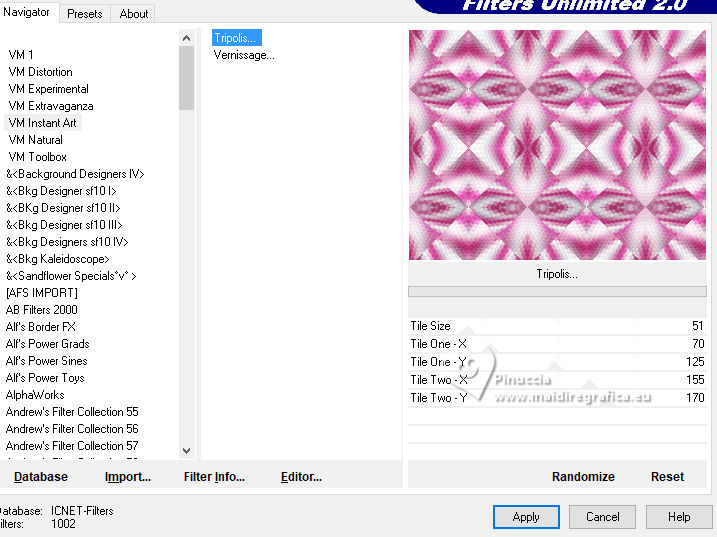
Task: Select [AFS IMPORT] group
Action: coord(42,293)
